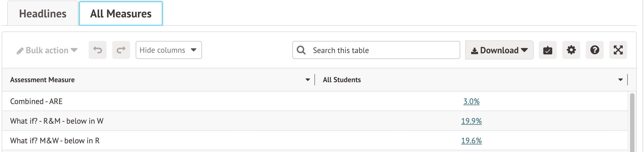Viewport: 644px width, 152px height.
Task: Click the help question mark icon
Action: click(594, 50)
